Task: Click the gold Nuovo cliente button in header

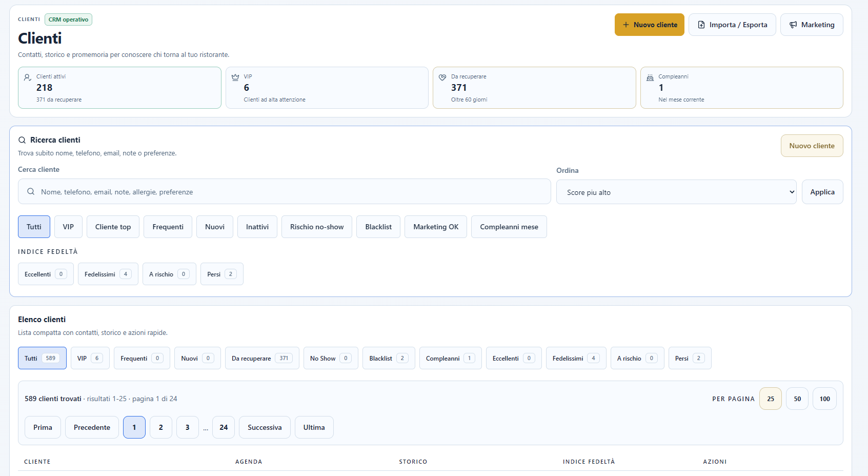Action: (650, 25)
